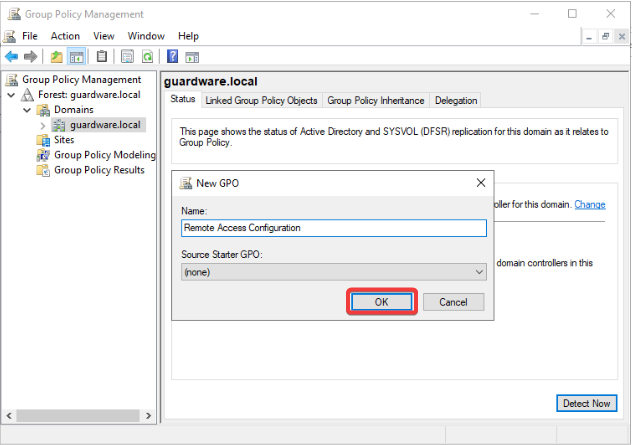Click the blue Help toolbar icon
Screen dimensions: 632x445
point(173,56)
